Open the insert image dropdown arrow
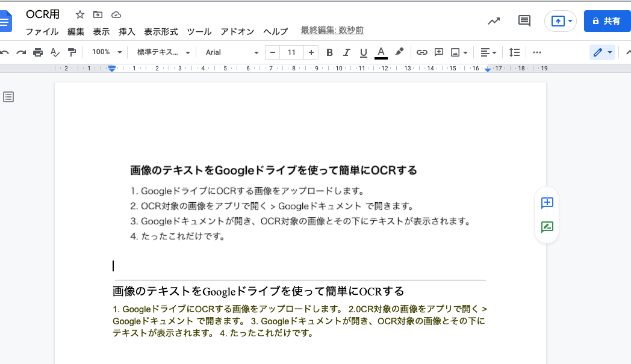The image size is (631, 364). point(465,53)
